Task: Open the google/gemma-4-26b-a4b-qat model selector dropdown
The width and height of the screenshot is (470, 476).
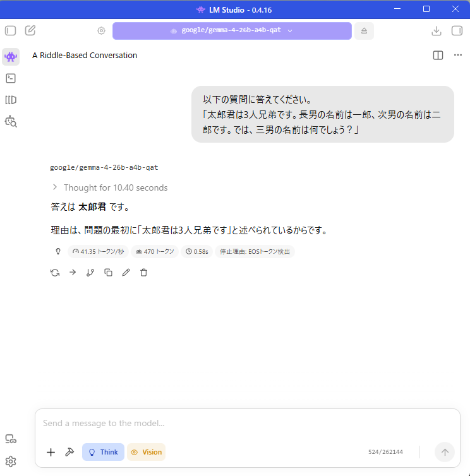Action: click(232, 31)
